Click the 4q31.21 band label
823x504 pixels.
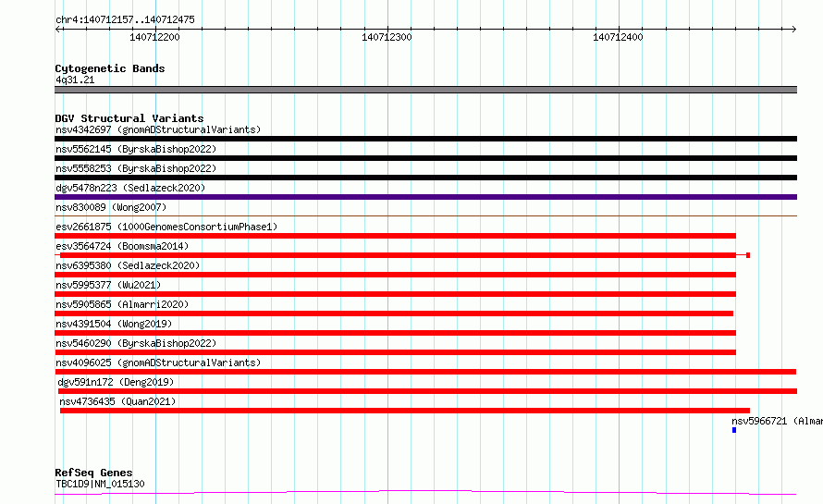pos(75,80)
